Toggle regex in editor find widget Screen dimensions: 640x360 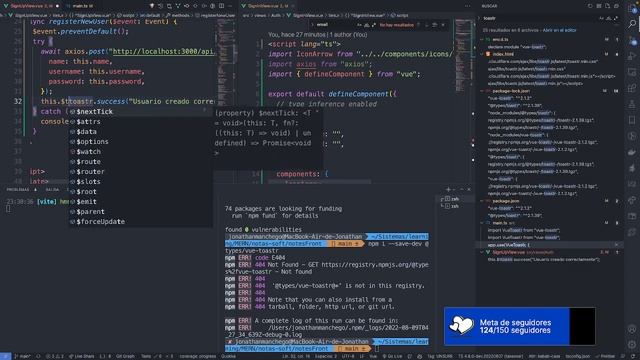tap(373, 25)
